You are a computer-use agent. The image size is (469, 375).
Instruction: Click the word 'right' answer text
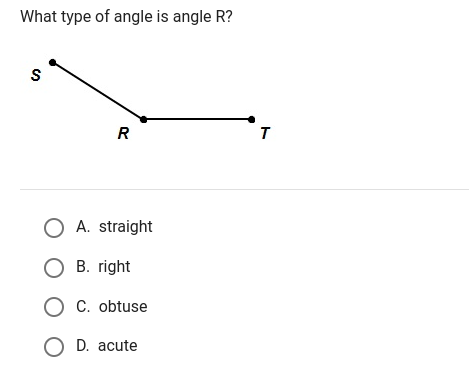[x=114, y=267]
